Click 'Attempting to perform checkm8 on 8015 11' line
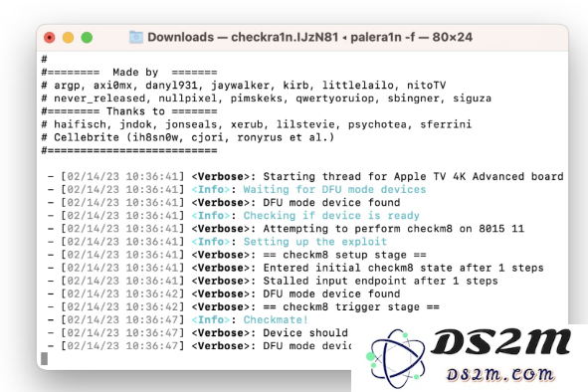This screenshot has height=392, width=588. 286,229
